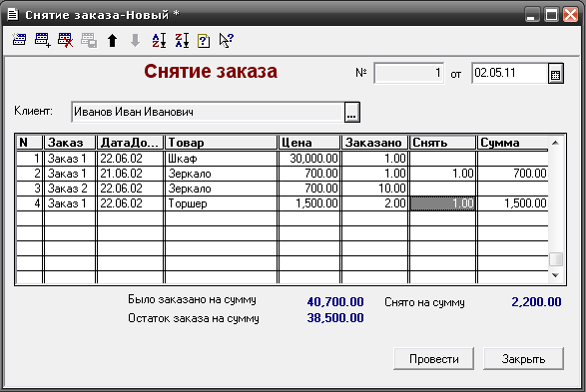Image resolution: width=586 pixels, height=392 pixels.
Task: Activate the what's-this help pointer
Action: (x=227, y=40)
